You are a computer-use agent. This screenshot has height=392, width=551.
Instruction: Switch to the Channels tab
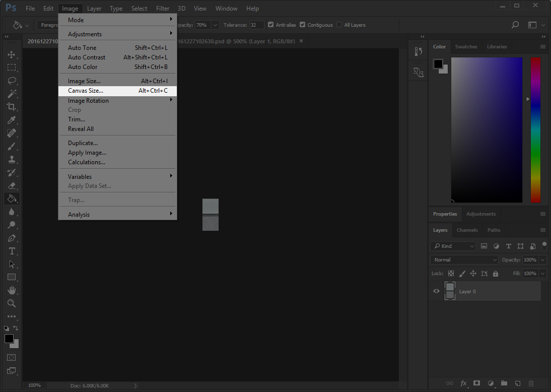(467, 230)
